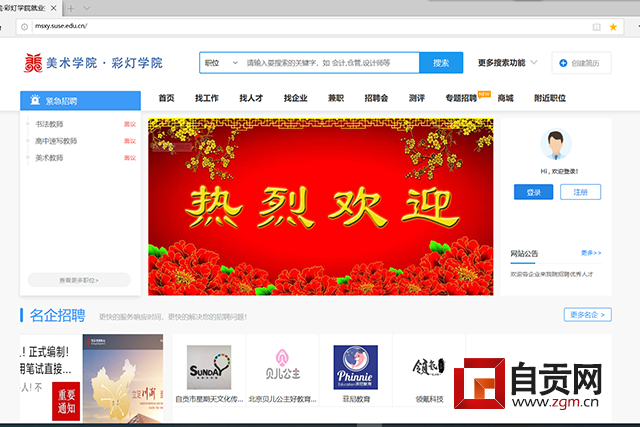Open the 招聘会 menu item
Viewport: 640px width, 427px height.
tap(376, 98)
